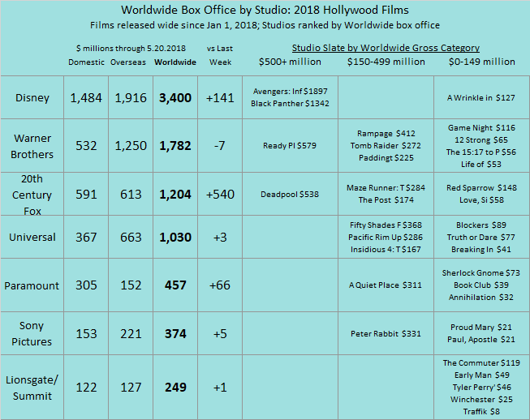Click the bold Worldwide column header
The height and width of the screenshot is (420, 530).
[x=175, y=62]
